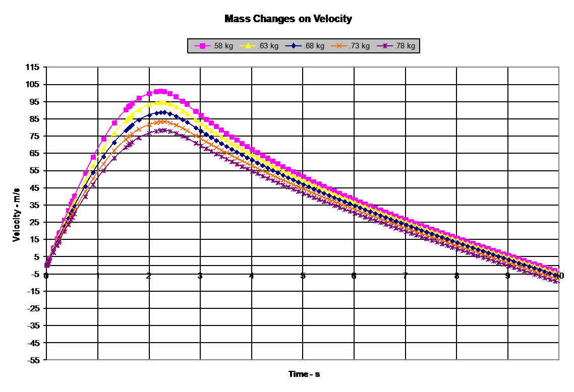Click the .58 kg legend entry
Viewport: 574px width, 392px height.
click(214, 46)
